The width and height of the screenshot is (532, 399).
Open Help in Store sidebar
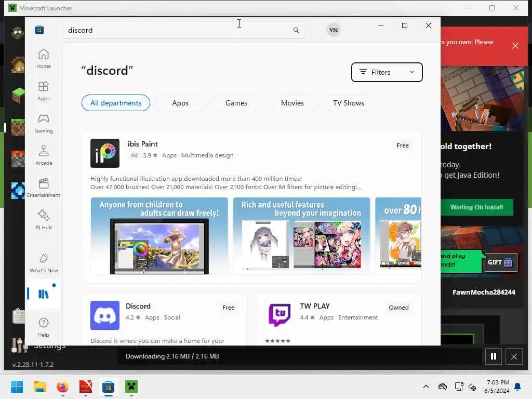44,327
